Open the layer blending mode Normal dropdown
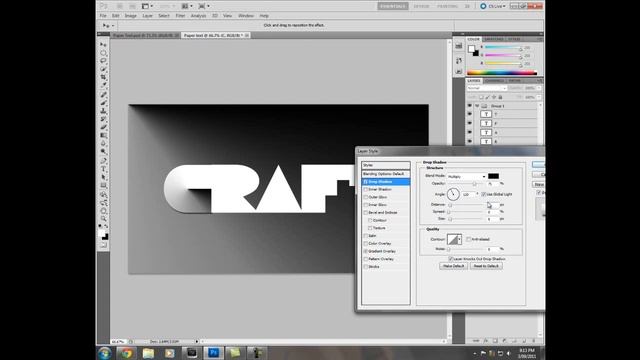This screenshot has height=360, width=640. click(487, 88)
